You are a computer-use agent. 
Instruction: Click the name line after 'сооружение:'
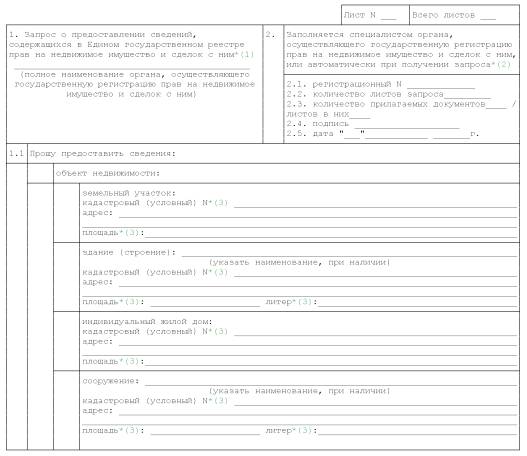tap(331, 381)
